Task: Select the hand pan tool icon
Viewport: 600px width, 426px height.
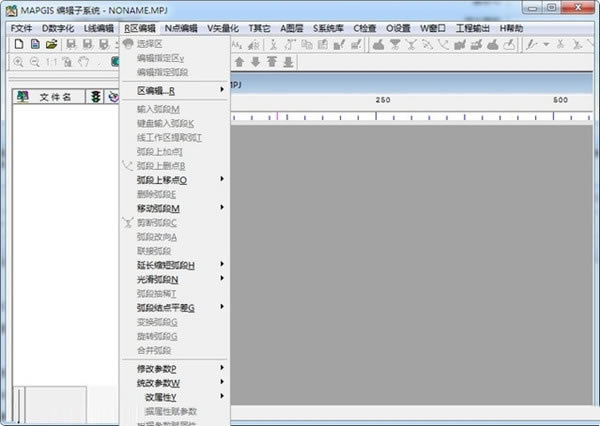Action: click(x=84, y=62)
